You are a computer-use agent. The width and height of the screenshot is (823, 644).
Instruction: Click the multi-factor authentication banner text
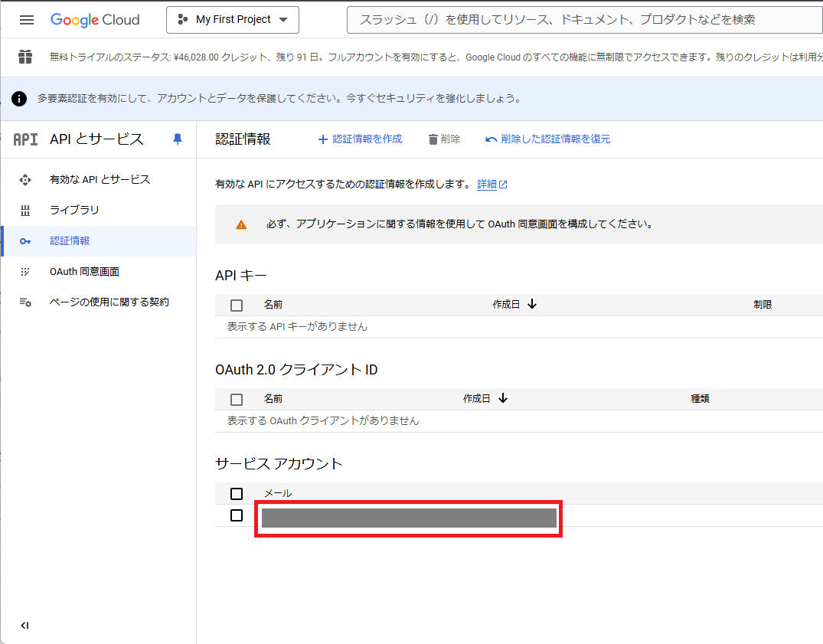pyautogui.click(x=279, y=99)
